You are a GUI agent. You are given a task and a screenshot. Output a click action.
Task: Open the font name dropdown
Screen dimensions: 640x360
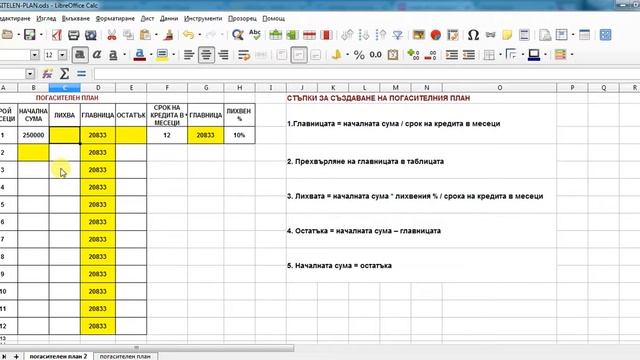[34, 55]
